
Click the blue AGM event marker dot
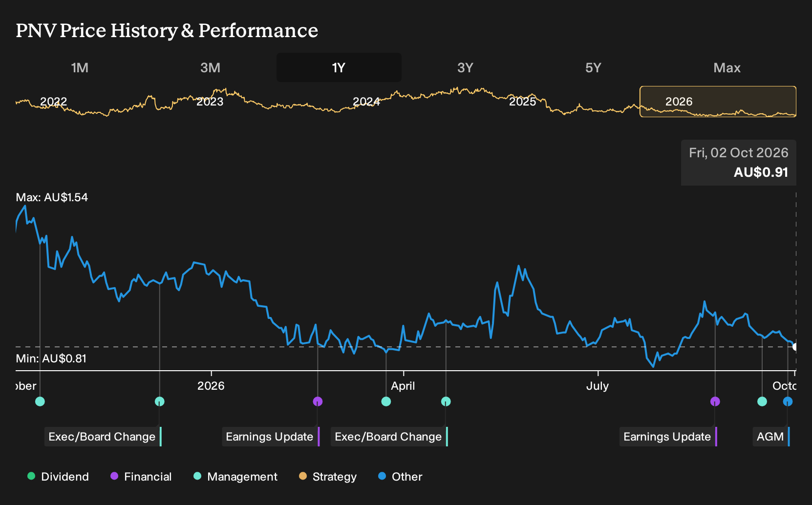coord(788,401)
